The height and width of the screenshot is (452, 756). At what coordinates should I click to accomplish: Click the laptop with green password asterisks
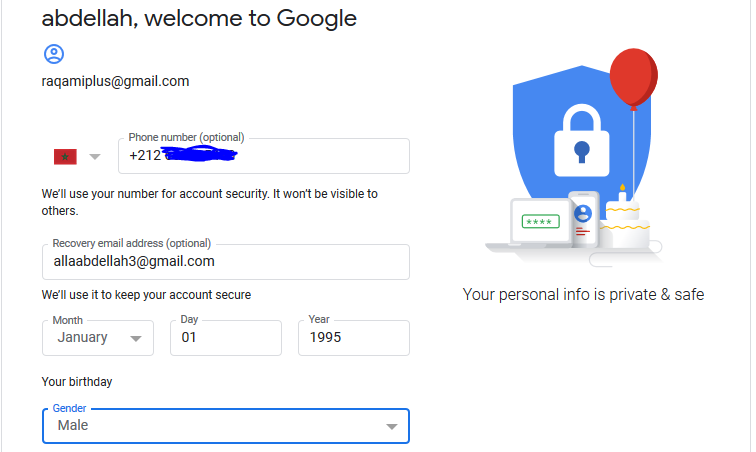pos(539,222)
